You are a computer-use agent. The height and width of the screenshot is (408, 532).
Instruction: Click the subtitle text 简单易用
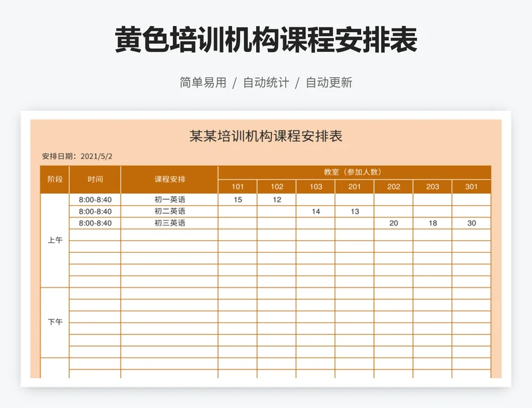click(x=203, y=83)
